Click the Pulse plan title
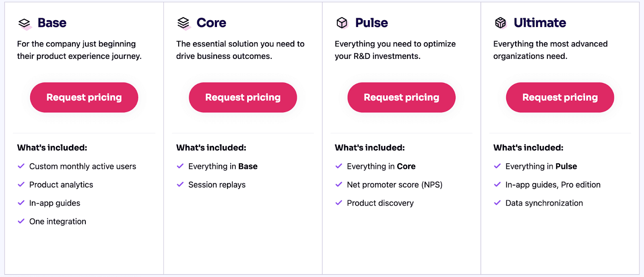The width and height of the screenshot is (644, 277). (372, 23)
